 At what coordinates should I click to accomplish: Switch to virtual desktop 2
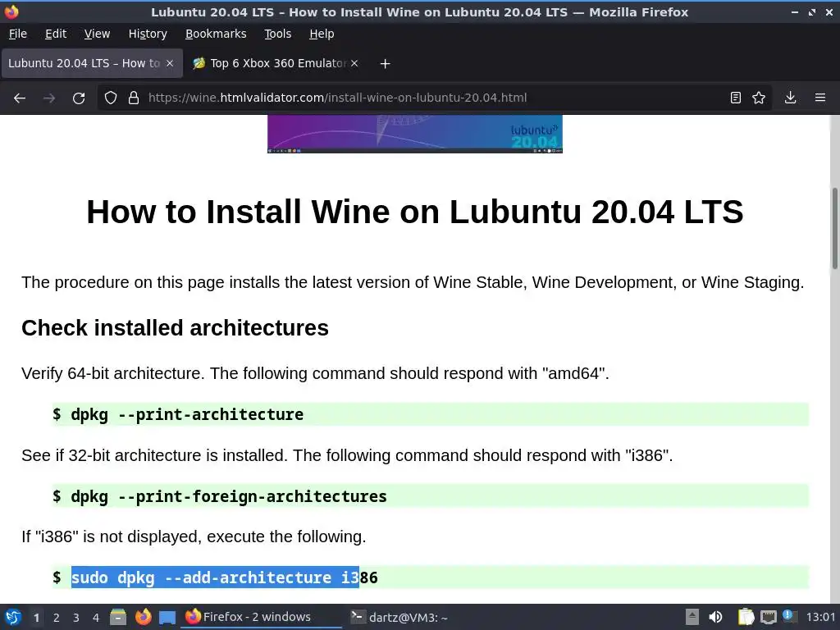point(57,618)
